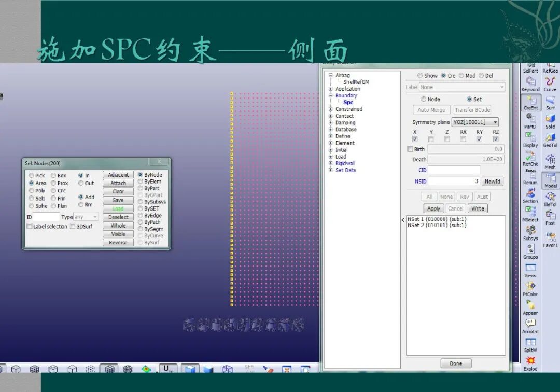Expand the Application tree branch

pos(331,89)
